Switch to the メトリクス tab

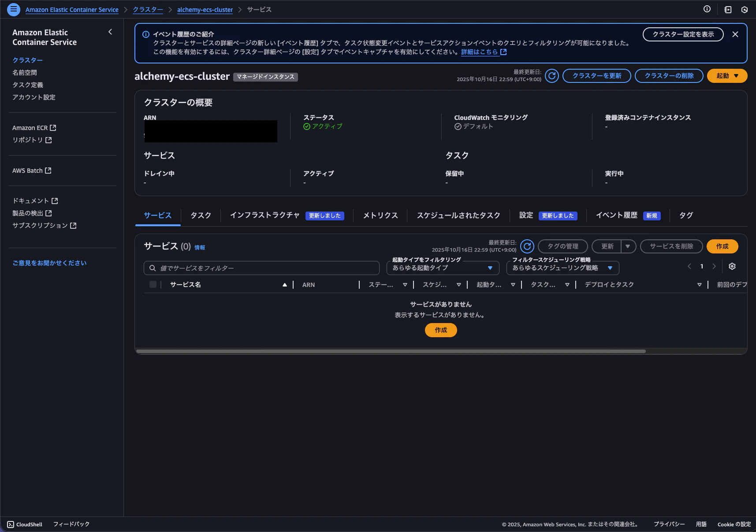pos(380,216)
